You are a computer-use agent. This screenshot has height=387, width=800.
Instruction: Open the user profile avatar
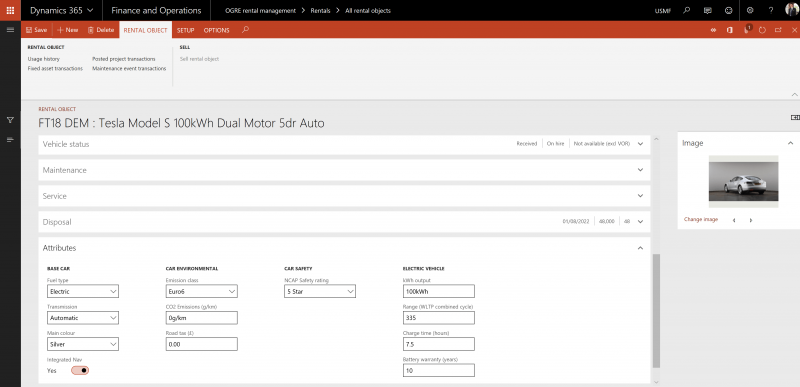[791, 10]
